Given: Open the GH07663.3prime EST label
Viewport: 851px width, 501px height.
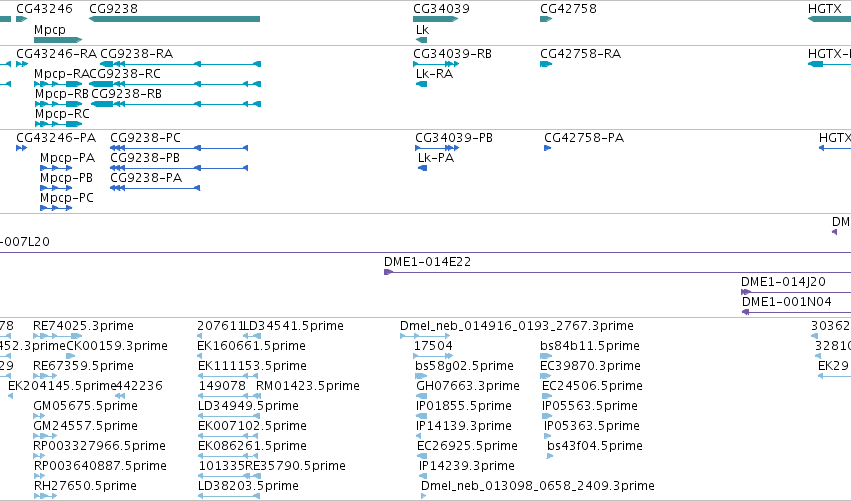Looking at the screenshot, I should click(468, 386).
